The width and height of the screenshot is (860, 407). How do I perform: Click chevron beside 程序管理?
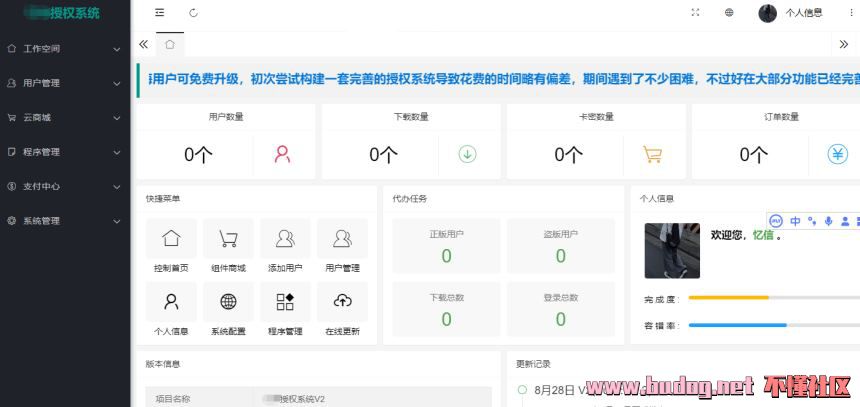[x=117, y=152]
